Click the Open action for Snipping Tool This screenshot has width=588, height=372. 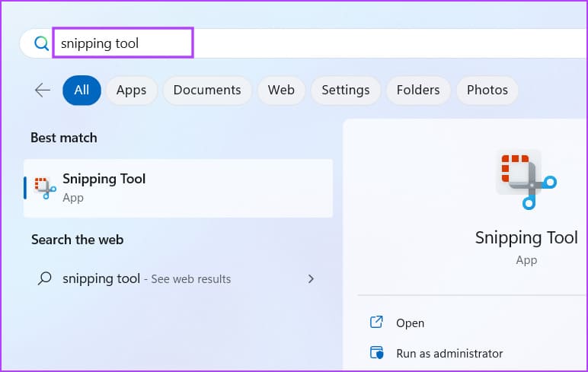(410, 323)
